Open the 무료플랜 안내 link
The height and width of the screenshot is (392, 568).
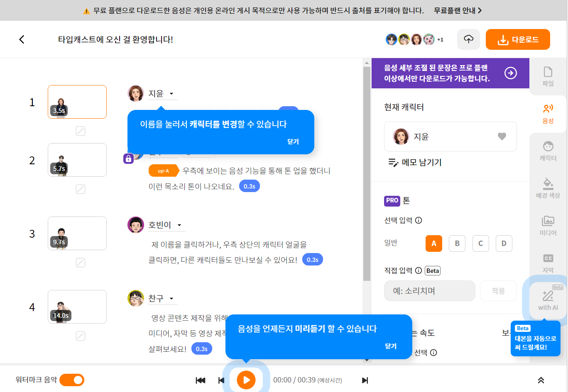pos(455,10)
